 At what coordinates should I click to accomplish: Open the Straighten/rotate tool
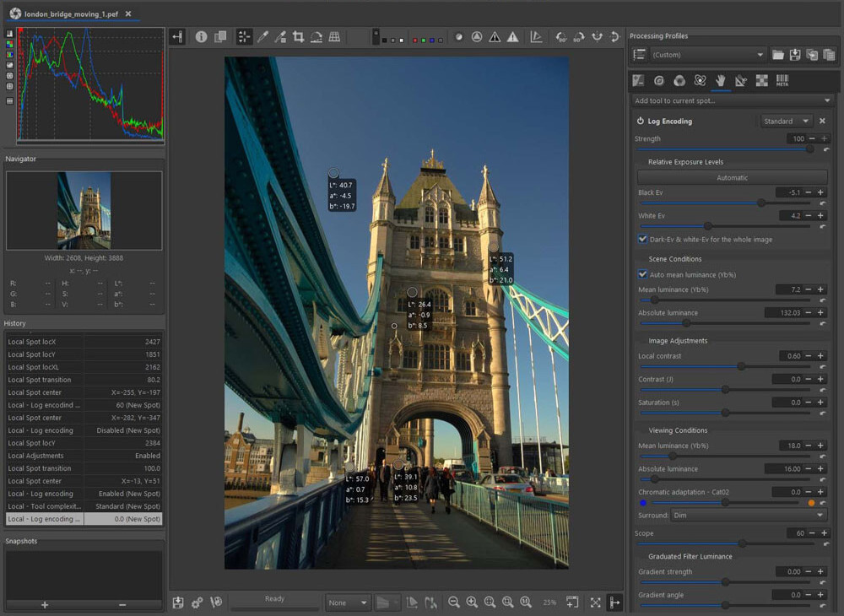point(318,37)
